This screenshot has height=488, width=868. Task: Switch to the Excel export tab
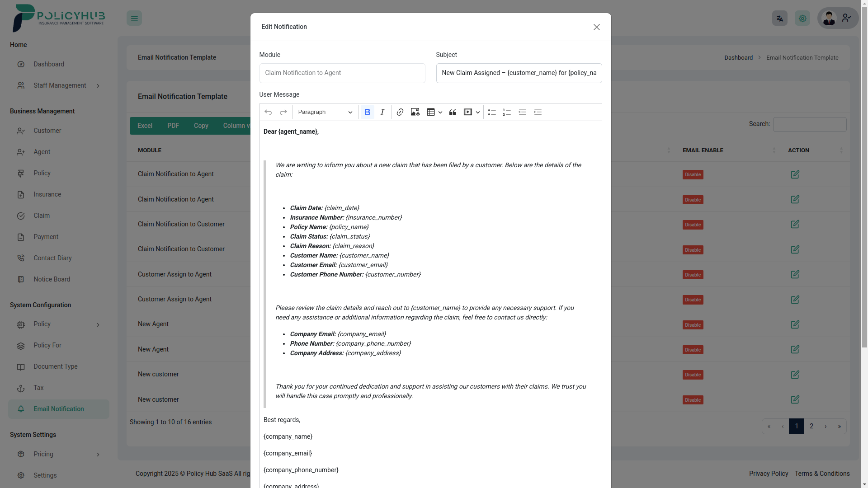[x=144, y=126]
